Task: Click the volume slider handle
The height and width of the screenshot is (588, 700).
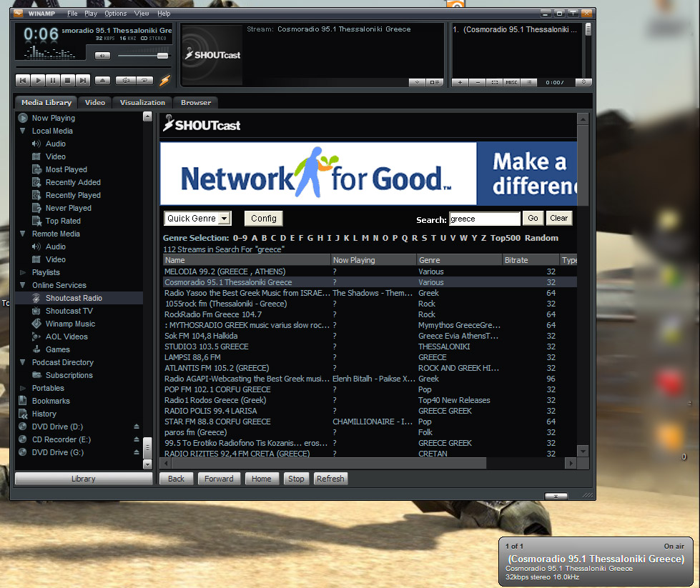Action: (x=162, y=56)
